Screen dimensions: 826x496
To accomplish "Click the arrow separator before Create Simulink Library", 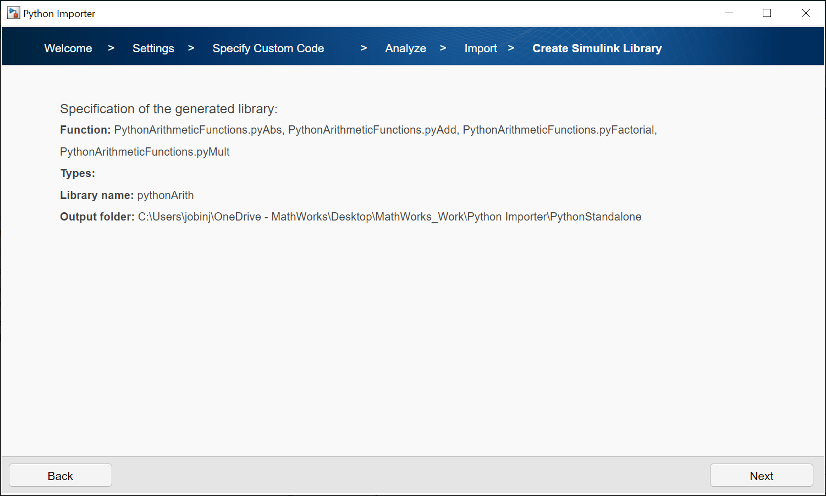I will coord(511,48).
